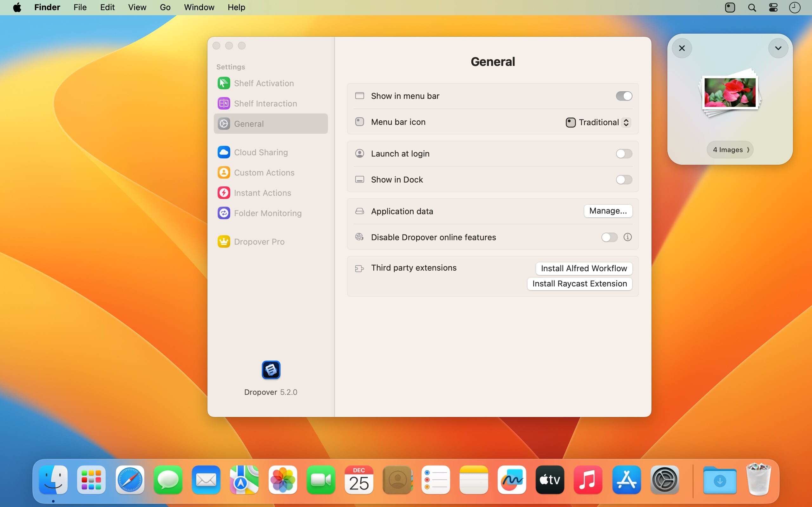812x507 pixels.
Task: Click Install Alfred Workflow
Action: 584,268
